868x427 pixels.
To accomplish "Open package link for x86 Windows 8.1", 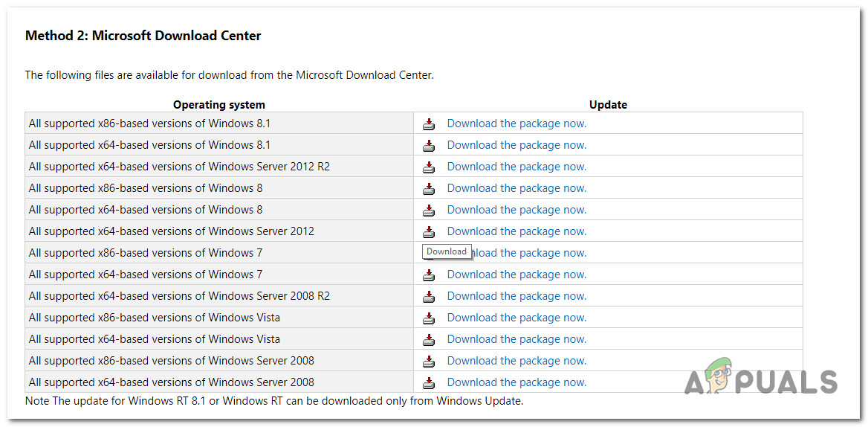I will point(516,123).
